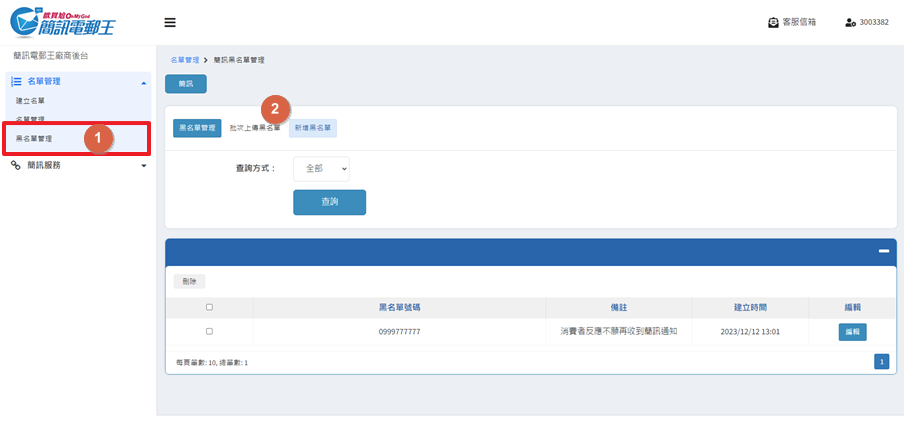The height and width of the screenshot is (431, 904).
Task: Collapse 名單管理 sidebar section arrow
Action: tap(144, 83)
